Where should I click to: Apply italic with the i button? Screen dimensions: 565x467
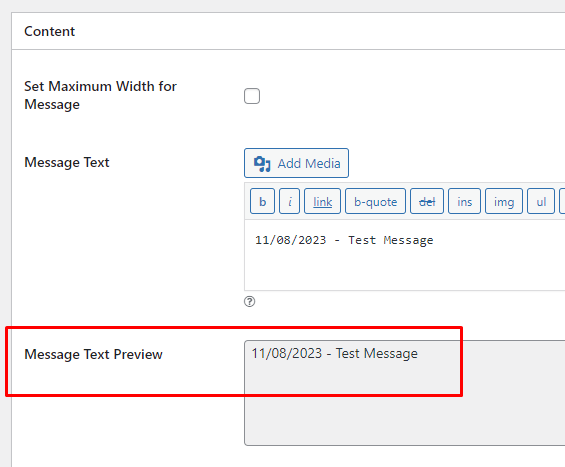click(289, 201)
